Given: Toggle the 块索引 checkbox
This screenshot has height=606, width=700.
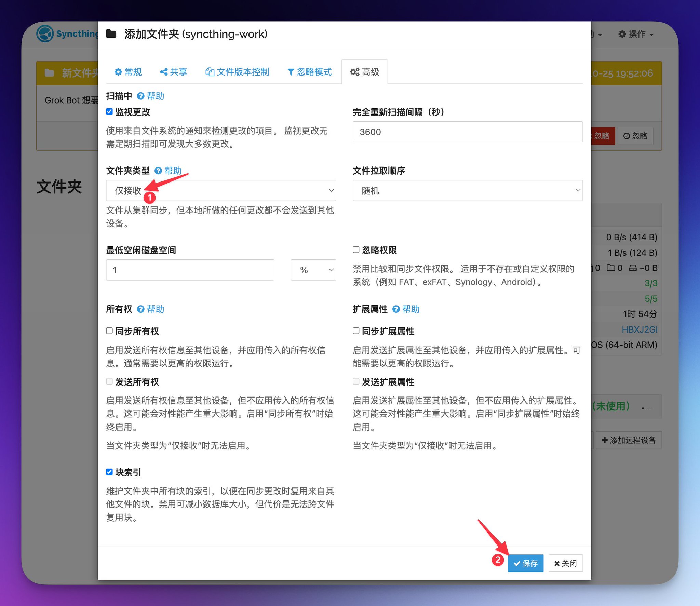Looking at the screenshot, I should click(x=109, y=472).
